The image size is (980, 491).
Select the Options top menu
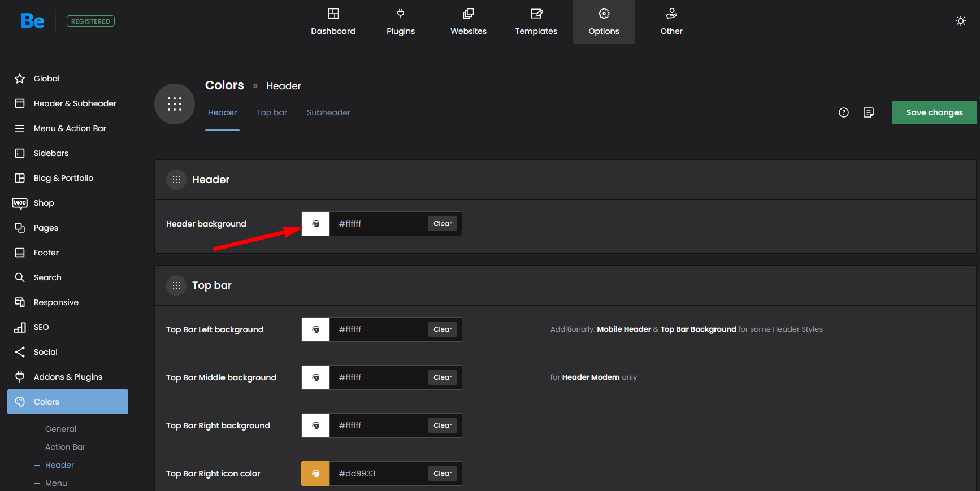(604, 22)
